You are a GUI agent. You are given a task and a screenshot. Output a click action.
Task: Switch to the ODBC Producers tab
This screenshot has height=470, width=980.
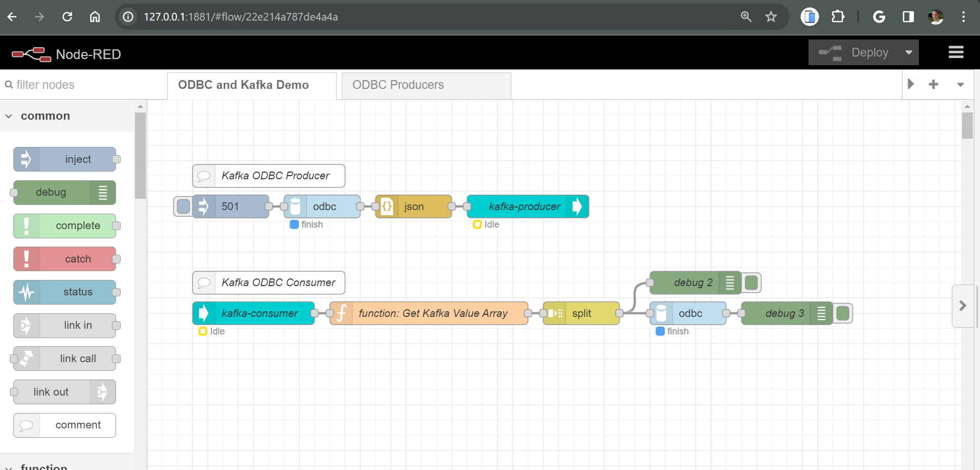(x=426, y=85)
